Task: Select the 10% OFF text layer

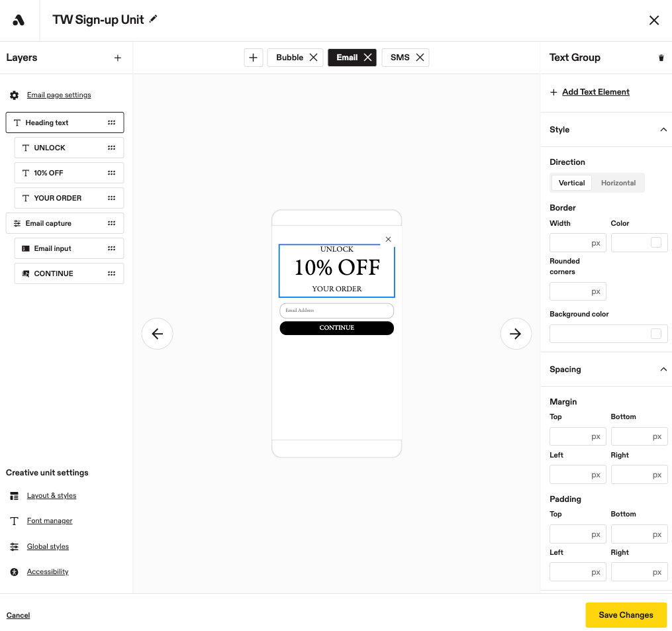Action: (x=69, y=173)
